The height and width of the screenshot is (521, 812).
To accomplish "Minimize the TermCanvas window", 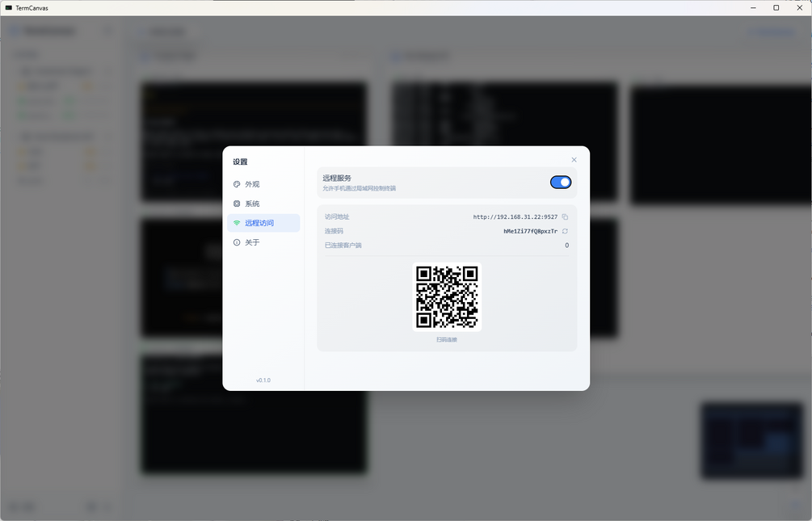I will [753, 8].
